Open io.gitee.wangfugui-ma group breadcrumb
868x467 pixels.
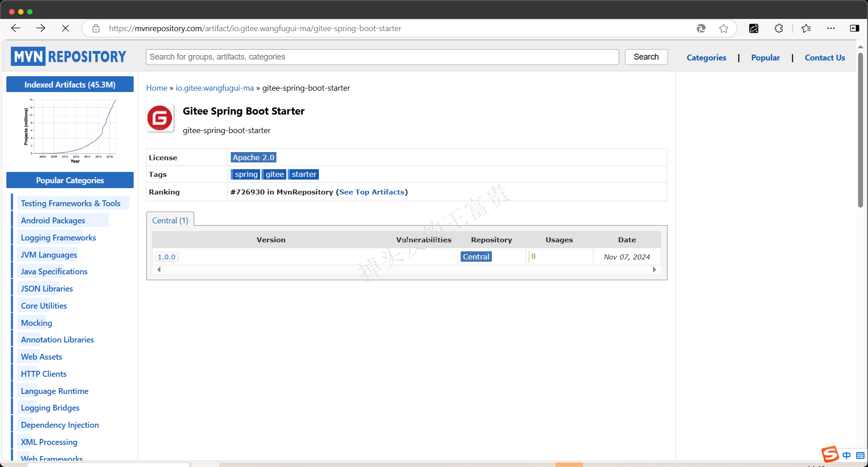click(x=215, y=88)
